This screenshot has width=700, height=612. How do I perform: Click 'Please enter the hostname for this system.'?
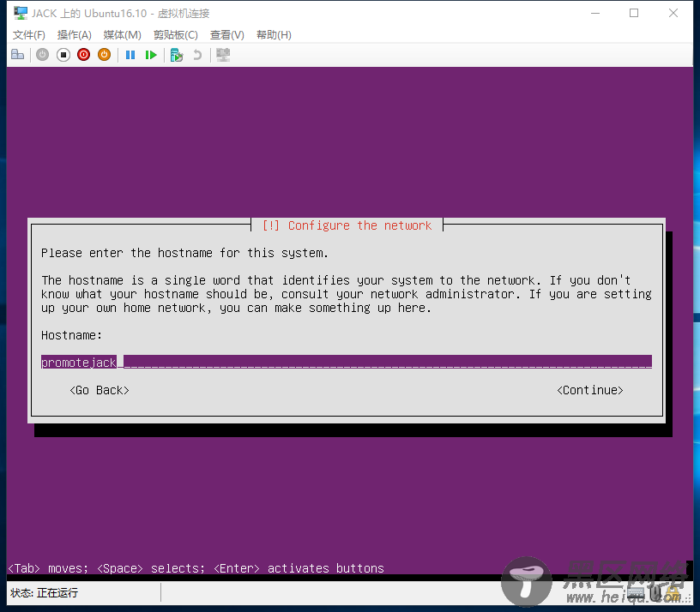click(x=184, y=254)
